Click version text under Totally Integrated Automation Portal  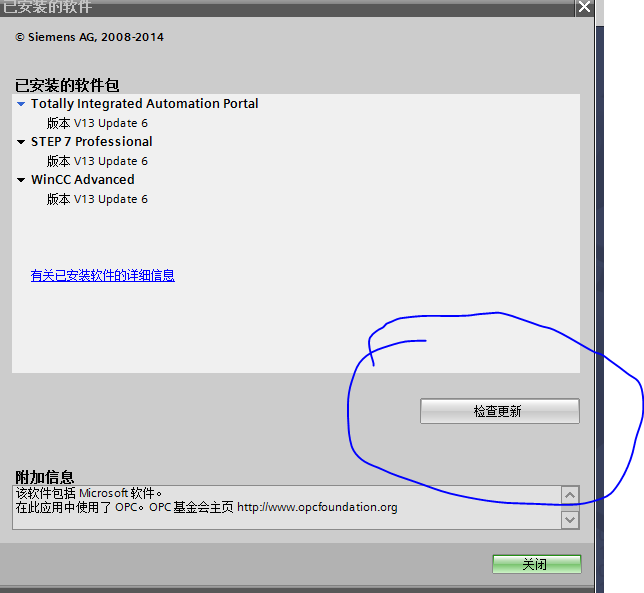click(97, 123)
